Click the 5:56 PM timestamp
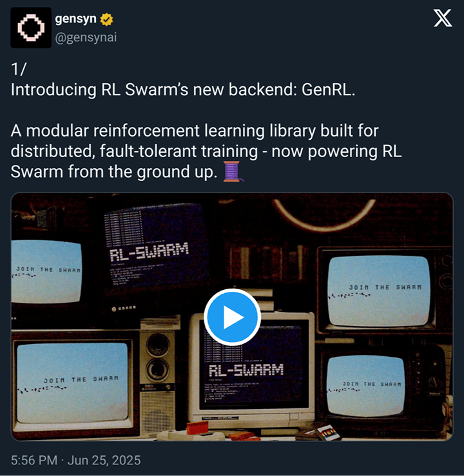This screenshot has height=476, width=464. [34, 460]
